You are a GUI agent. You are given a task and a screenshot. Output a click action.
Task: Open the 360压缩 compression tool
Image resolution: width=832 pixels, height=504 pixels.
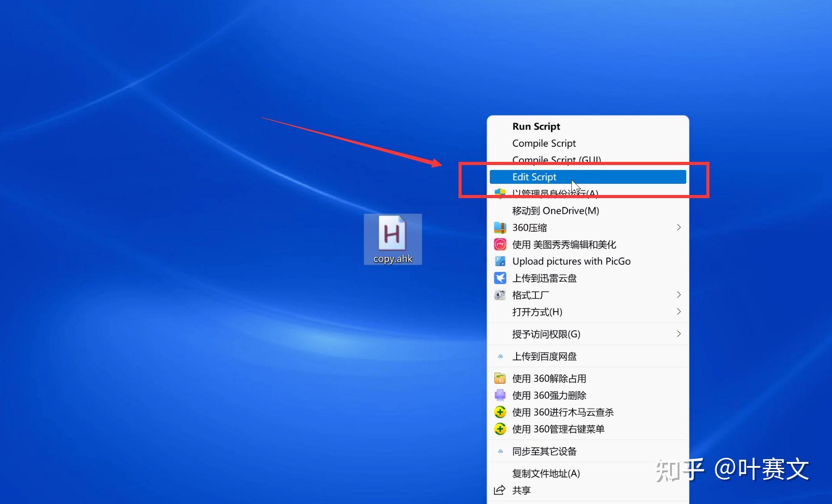coord(530,227)
